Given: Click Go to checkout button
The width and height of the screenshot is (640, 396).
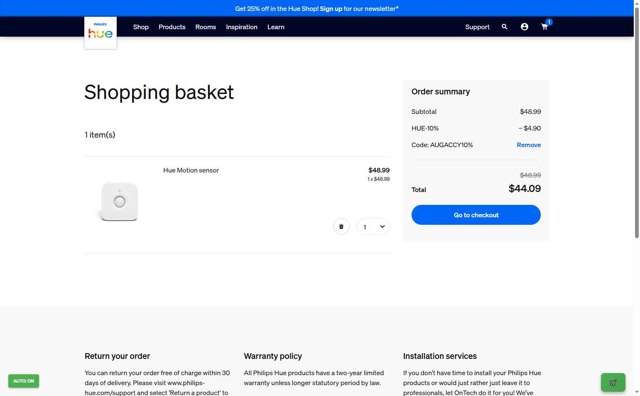Looking at the screenshot, I should (476, 215).
